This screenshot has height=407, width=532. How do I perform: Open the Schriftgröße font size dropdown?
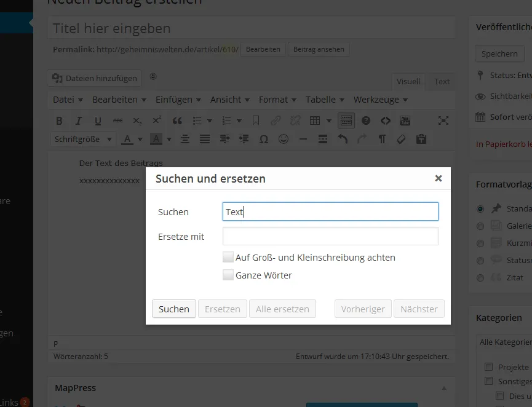(83, 139)
